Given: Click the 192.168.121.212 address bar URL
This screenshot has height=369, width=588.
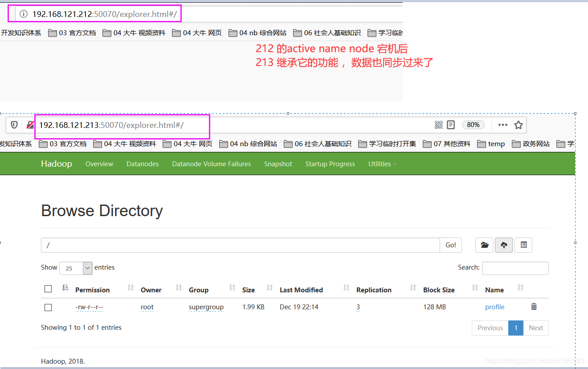Looking at the screenshot, I should click(x=104, y=14).
